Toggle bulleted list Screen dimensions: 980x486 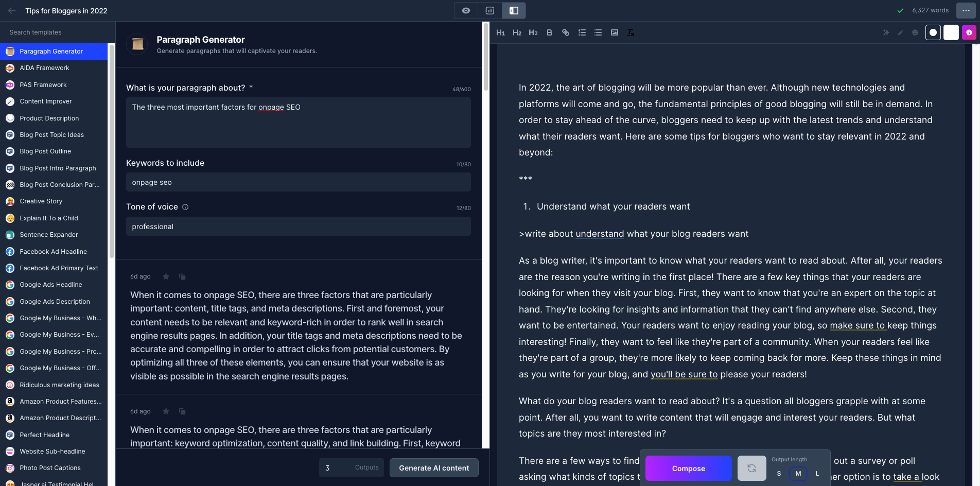coord(598,32)
